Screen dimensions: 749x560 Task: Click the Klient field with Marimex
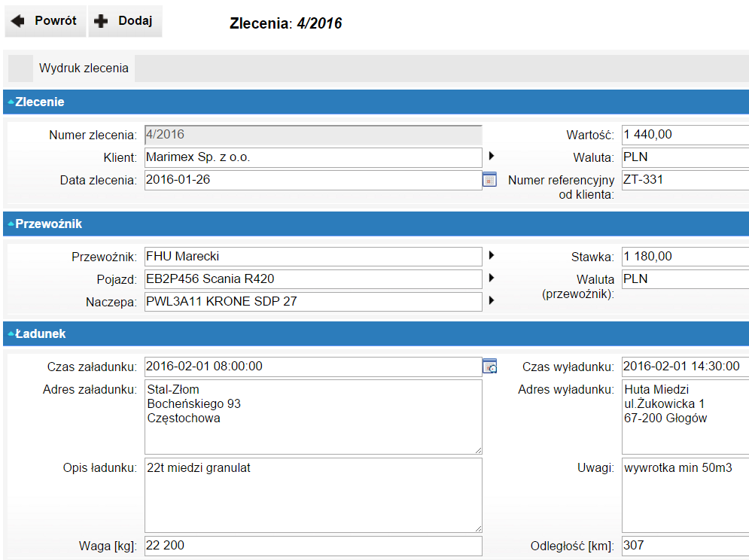click(312, 157)
